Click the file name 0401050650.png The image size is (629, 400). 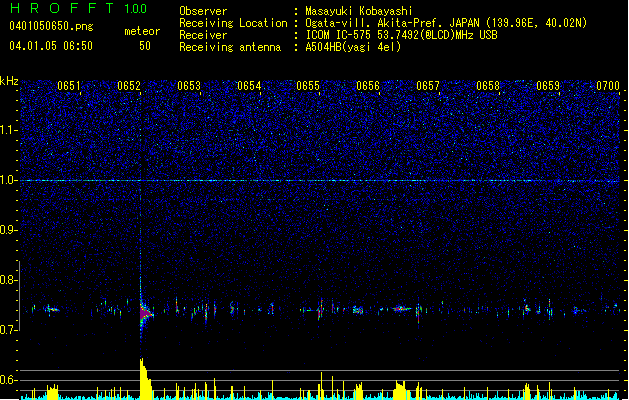coord(51,26)
